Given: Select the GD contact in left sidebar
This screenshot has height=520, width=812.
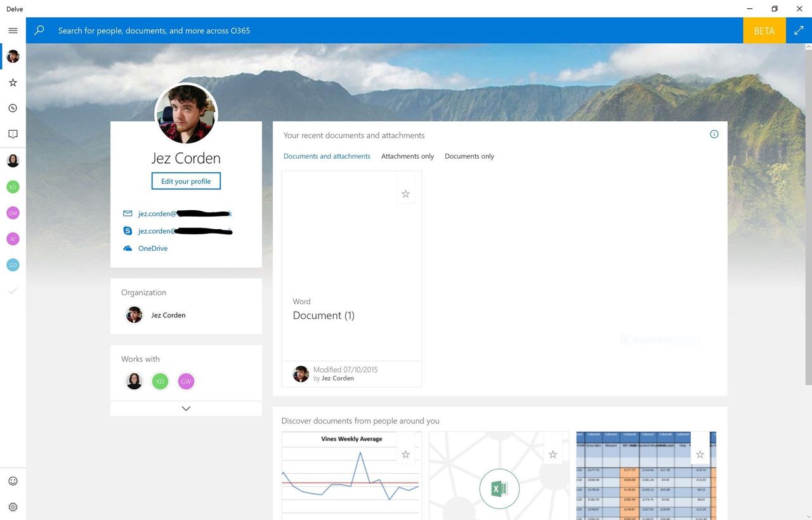Looking at the screenshot, I should (13, 265).
